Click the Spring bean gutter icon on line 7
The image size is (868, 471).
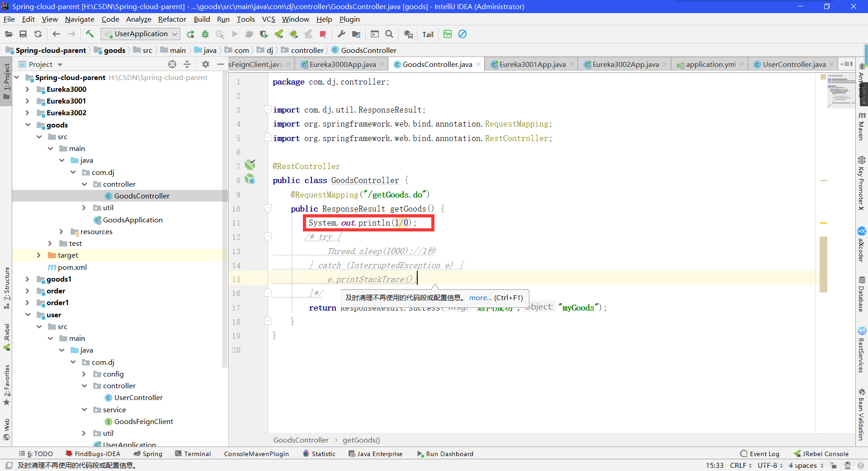(250, 165)
